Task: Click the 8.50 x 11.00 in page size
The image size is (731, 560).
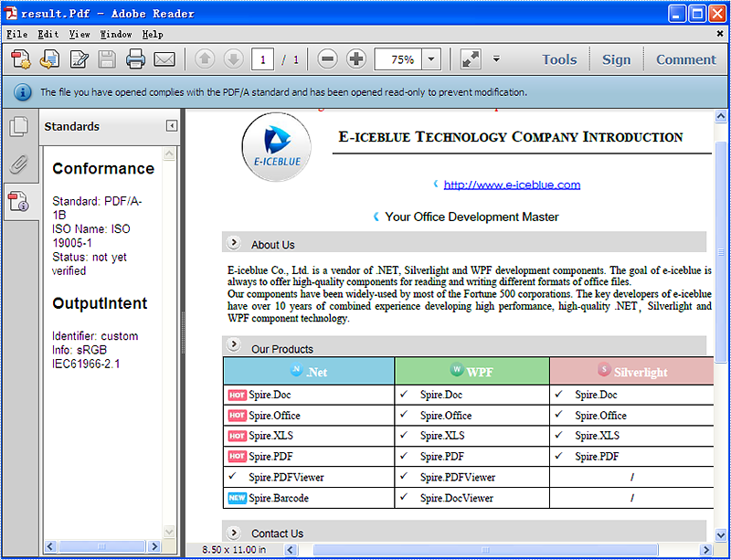Action: [x=234, y=550]
